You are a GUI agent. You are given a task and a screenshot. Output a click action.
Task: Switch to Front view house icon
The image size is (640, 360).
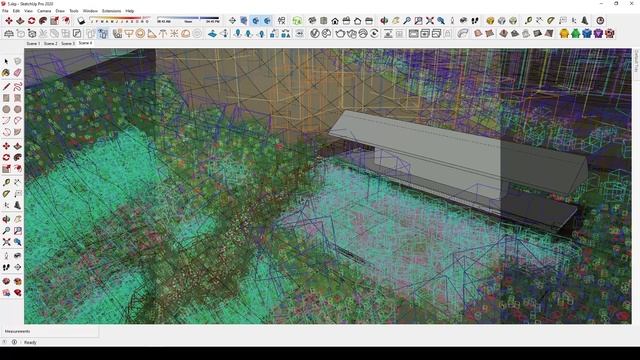335,21
